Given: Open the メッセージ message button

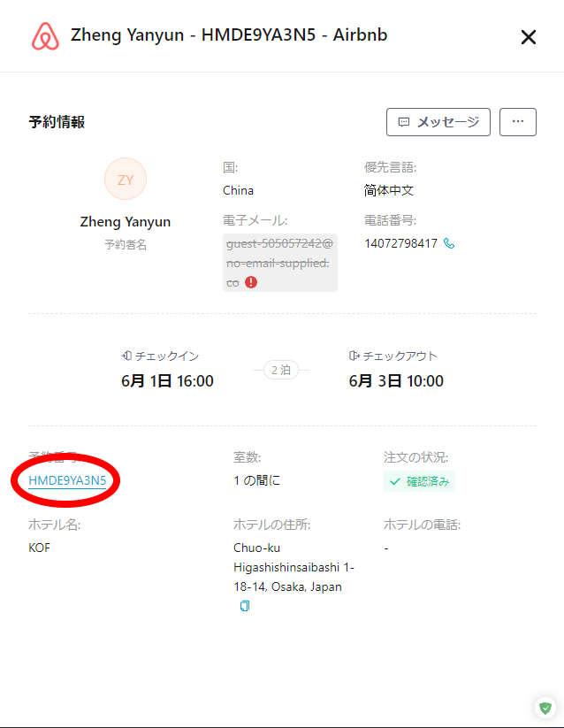Looking at the screenshot, I should 438,122.
